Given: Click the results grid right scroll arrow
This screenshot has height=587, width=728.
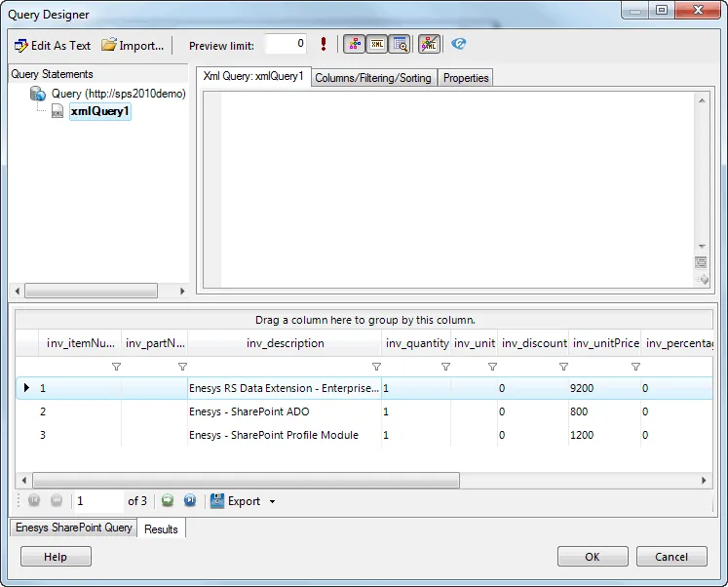Looking at the screenshot, I should [704, 480].
